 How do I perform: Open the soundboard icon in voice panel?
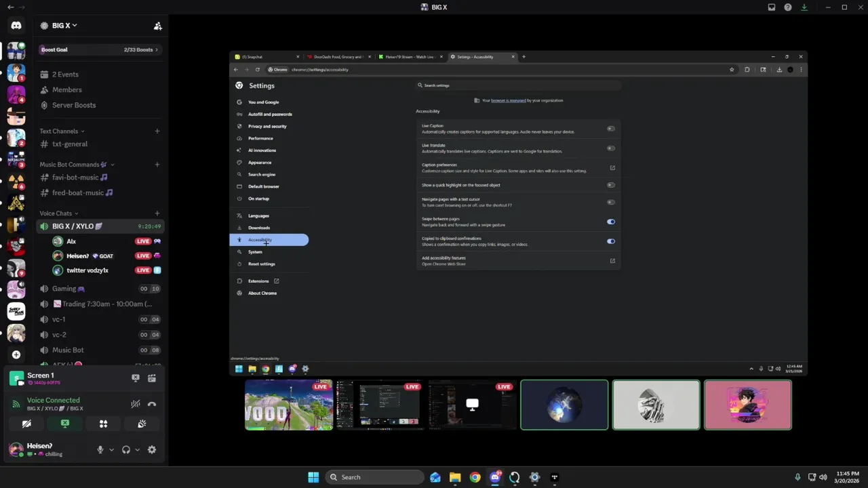(x=142, y=424)
